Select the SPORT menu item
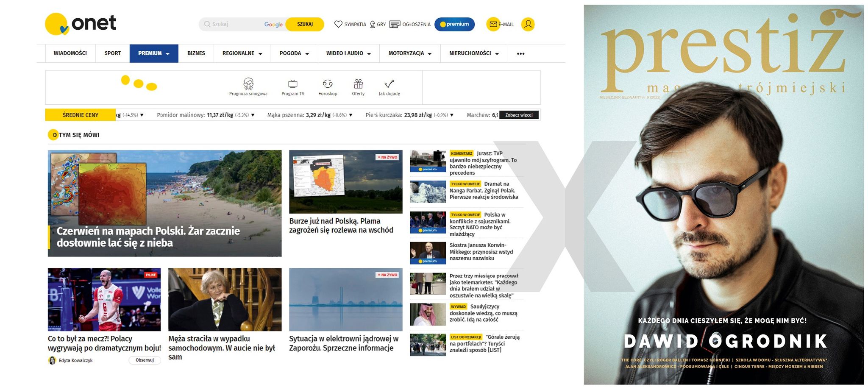This screenshot has width=868, height=387. (x=113, y=53)
